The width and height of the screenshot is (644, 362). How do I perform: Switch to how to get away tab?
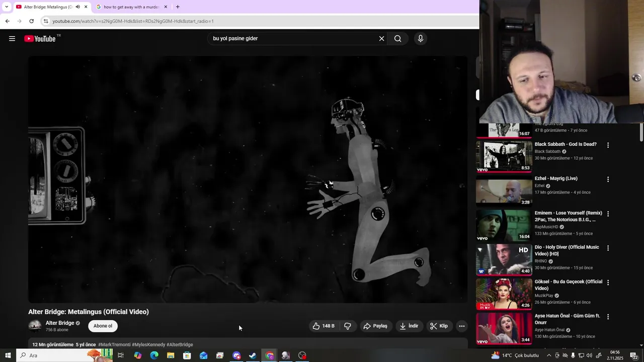(x=131, y=7)
